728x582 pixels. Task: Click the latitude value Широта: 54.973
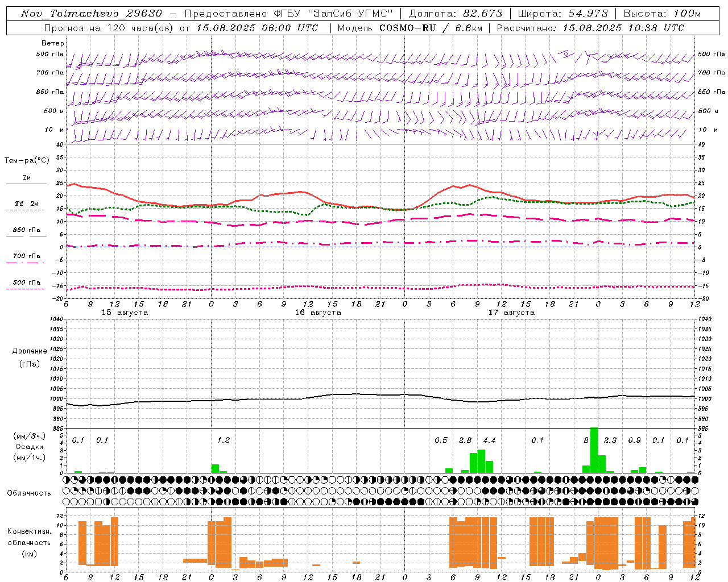click(x=563, y=14)
